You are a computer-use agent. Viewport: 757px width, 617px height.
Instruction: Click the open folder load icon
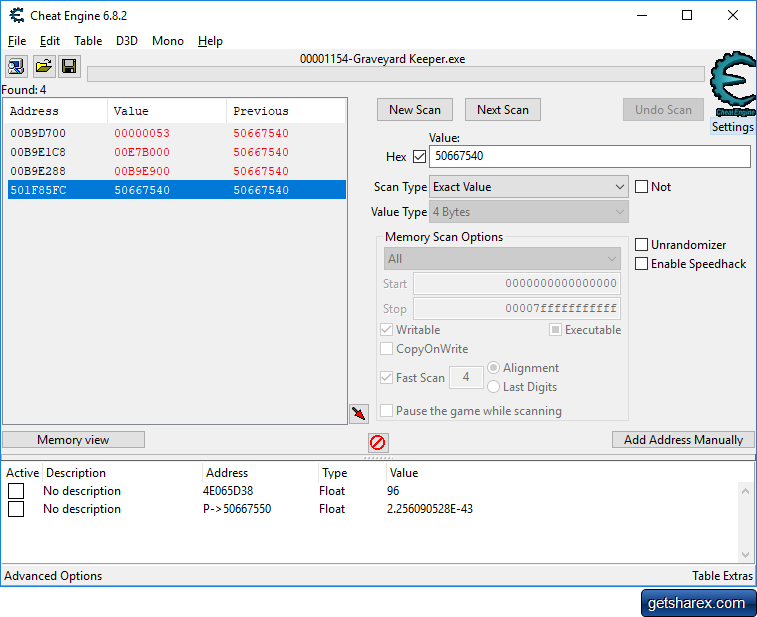[x=43, y=67]
